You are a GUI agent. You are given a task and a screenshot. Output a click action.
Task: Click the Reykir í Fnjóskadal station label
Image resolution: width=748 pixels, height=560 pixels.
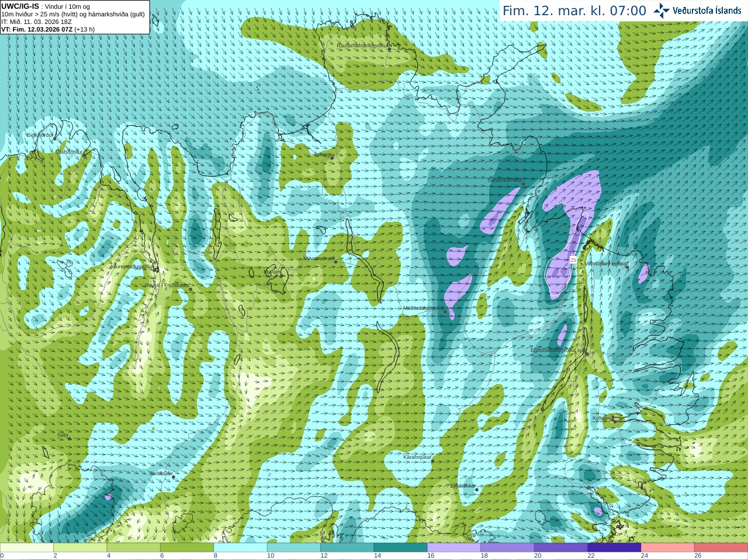(167, 286)
